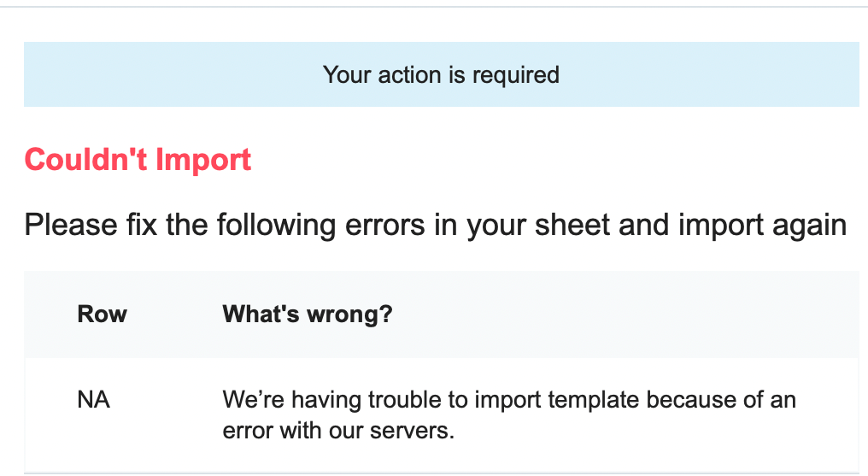This screenshot has height=476, width=868.
Task: Click the word "Couldn't" in red heading
Action: tap(85, 160)
